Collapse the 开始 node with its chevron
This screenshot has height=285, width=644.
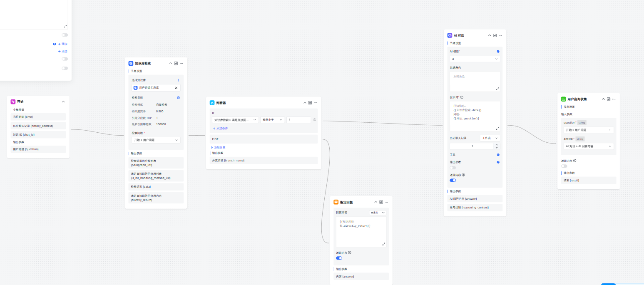click(63, 102)
